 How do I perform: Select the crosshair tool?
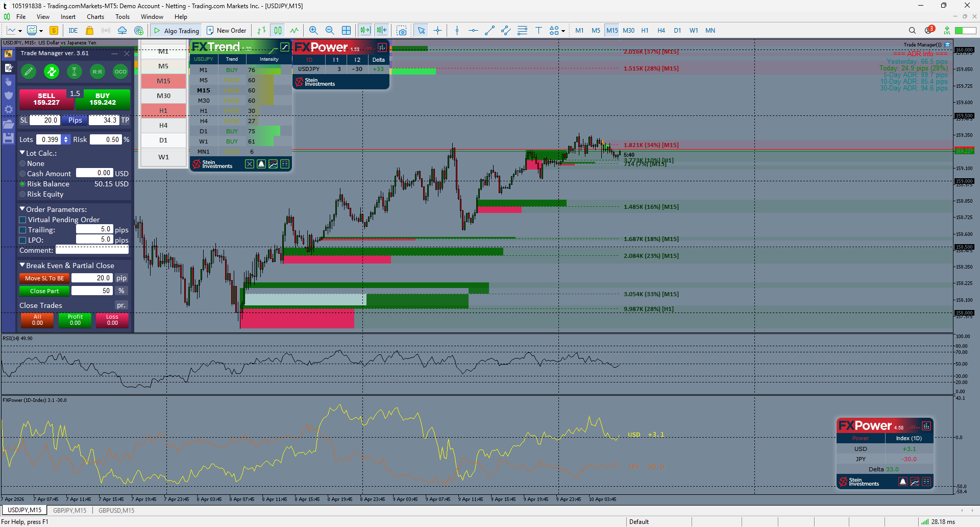point(438,31)
